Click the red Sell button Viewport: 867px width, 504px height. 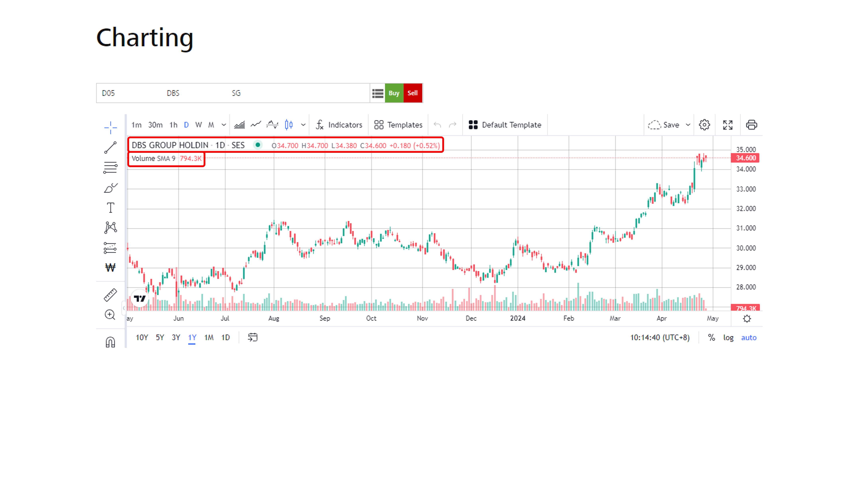tap(413, 93)
